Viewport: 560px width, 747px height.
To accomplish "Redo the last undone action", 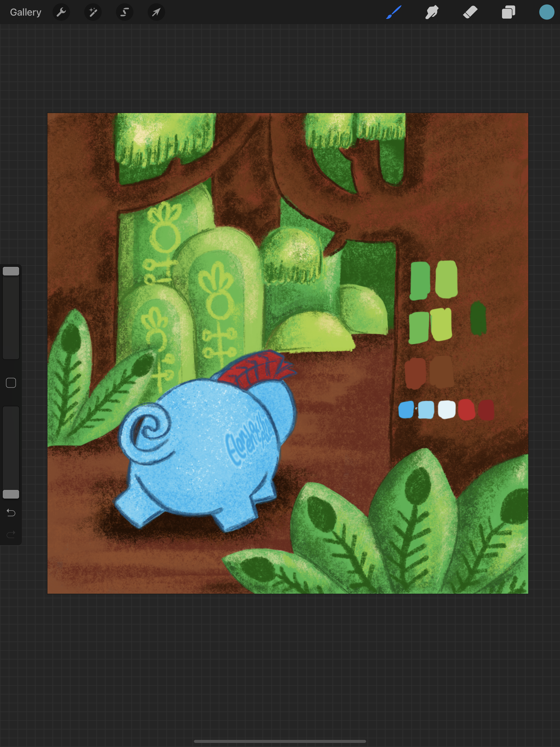I will tap(11, 534).
